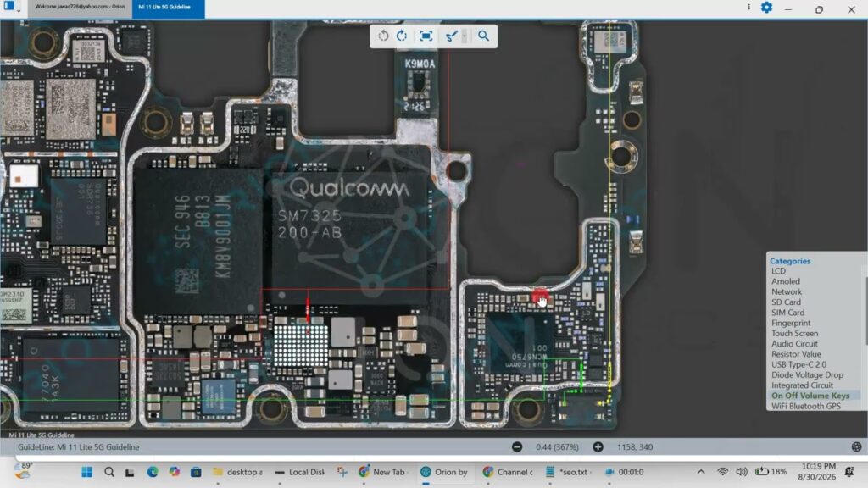The width and height of the screenshot is (868, 488).
Task: Open Task View on taskbar
Action: [x=130, y=473]
